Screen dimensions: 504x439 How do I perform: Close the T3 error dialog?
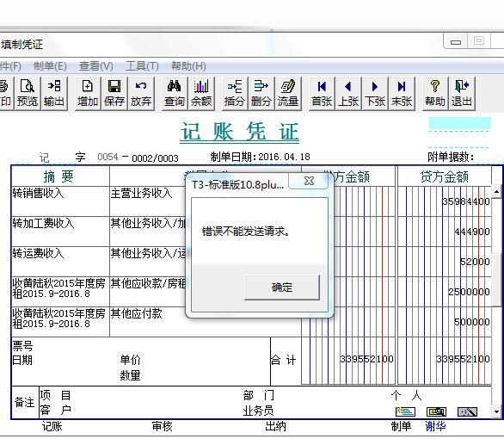309,181
